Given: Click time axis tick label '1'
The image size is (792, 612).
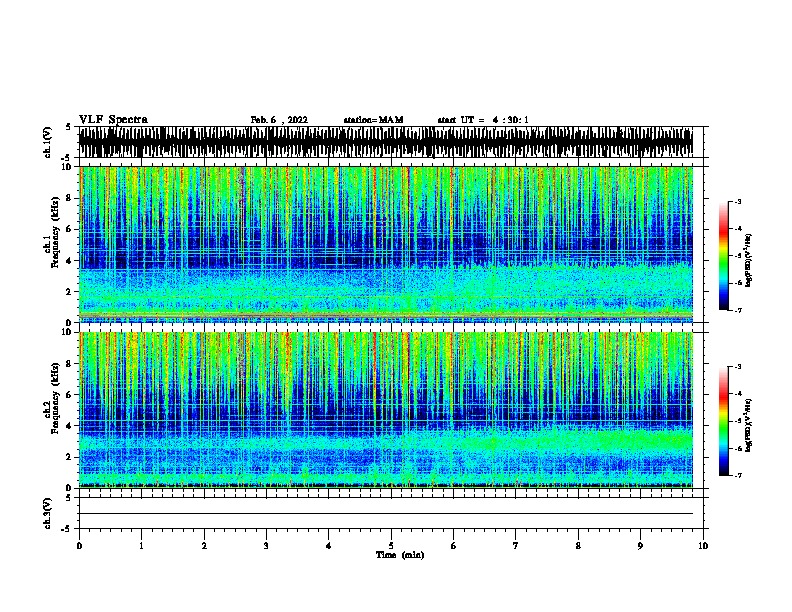Looking at the screenshot, I should pos(141,546).
